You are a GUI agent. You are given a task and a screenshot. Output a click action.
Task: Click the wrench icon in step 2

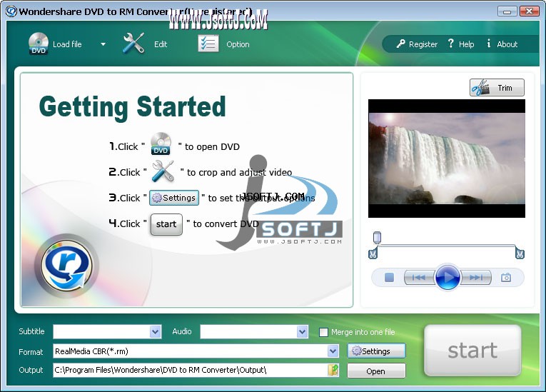[163, 171]
